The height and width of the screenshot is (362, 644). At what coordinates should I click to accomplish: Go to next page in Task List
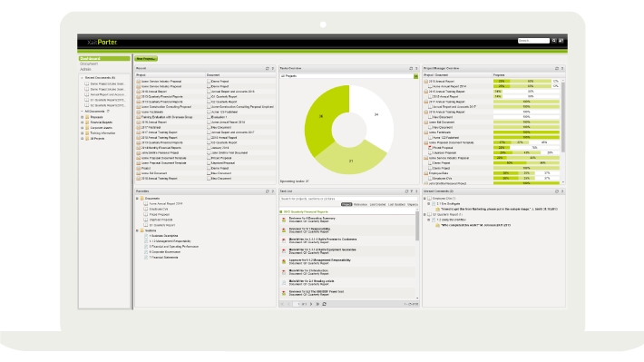coord(311,304)
